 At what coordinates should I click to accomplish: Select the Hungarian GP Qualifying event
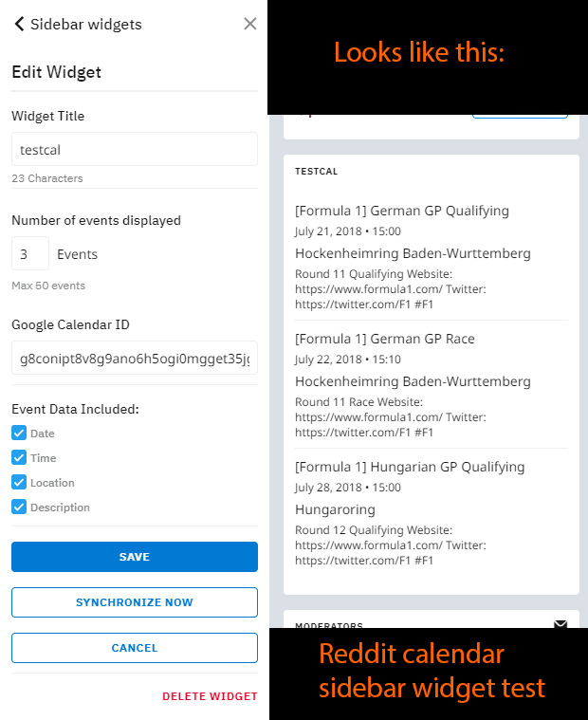tap(410, 467)
